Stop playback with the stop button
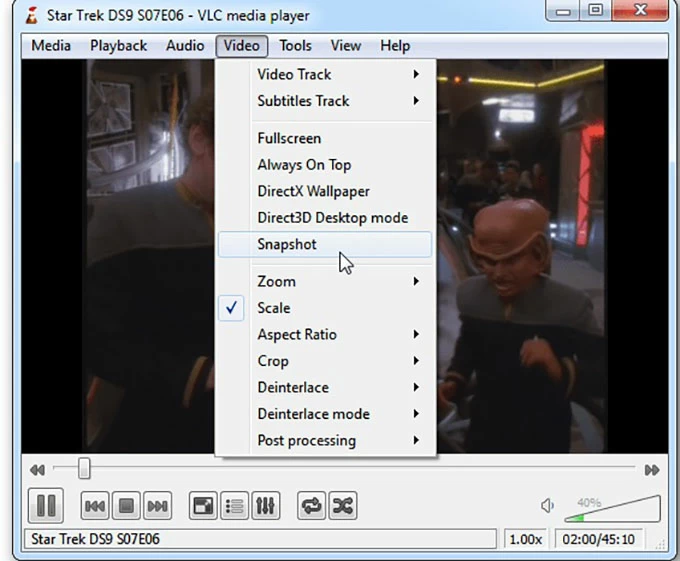 (x=126, y=507)
